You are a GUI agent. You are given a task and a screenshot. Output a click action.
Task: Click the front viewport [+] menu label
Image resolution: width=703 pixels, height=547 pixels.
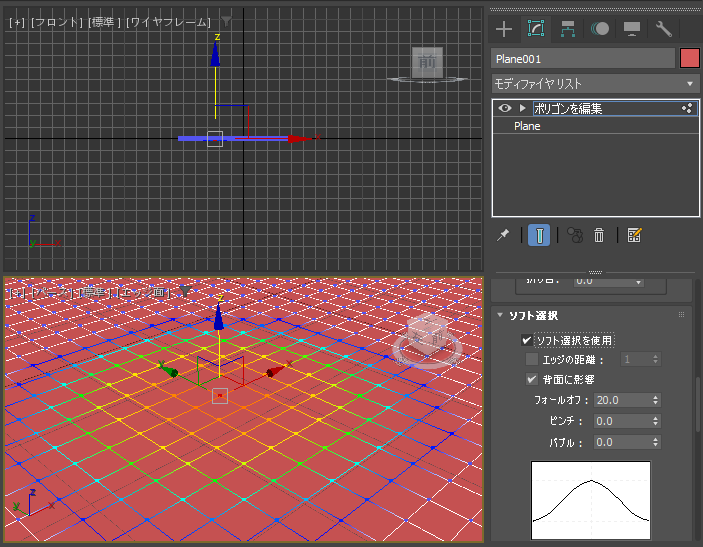coord(17,22)
